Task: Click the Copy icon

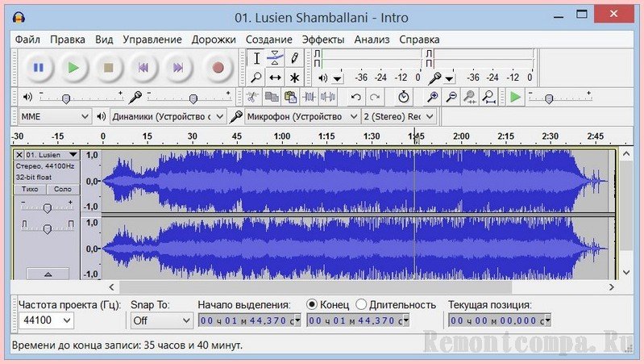Action: point(272,98)
